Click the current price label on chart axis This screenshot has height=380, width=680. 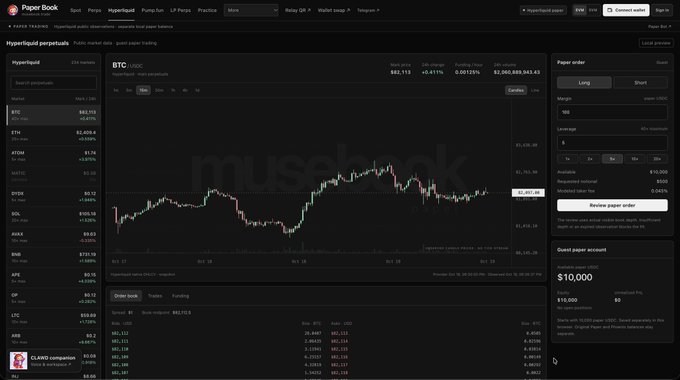528,193
